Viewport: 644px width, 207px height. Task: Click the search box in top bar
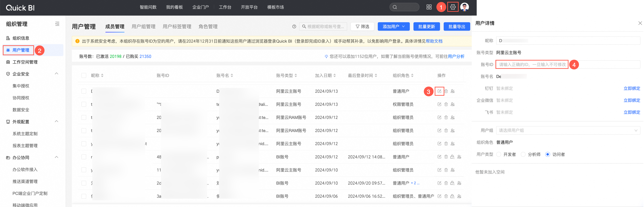tap(404, 7)
